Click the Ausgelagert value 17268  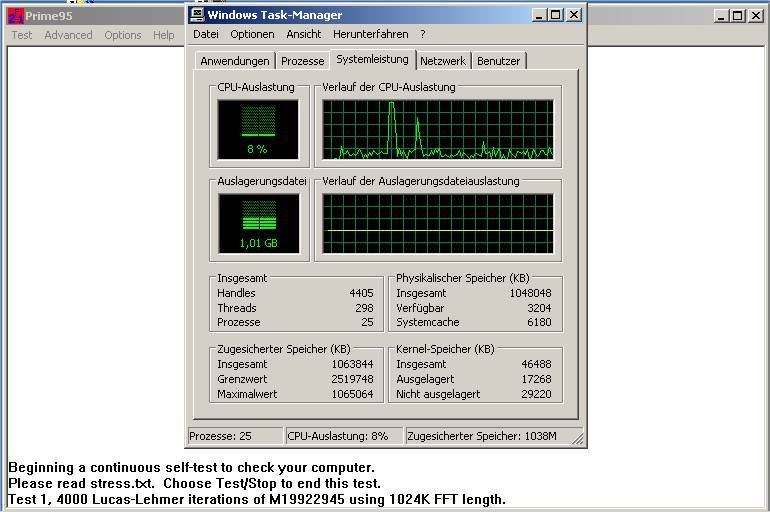pyautogui.click(x=536, y=379)
